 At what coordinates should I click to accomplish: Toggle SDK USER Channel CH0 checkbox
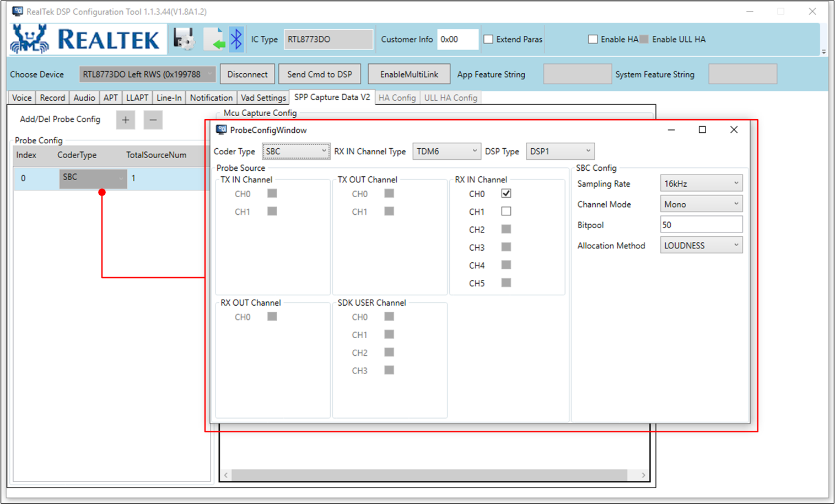pyautogui.click(x=389, y=316)
